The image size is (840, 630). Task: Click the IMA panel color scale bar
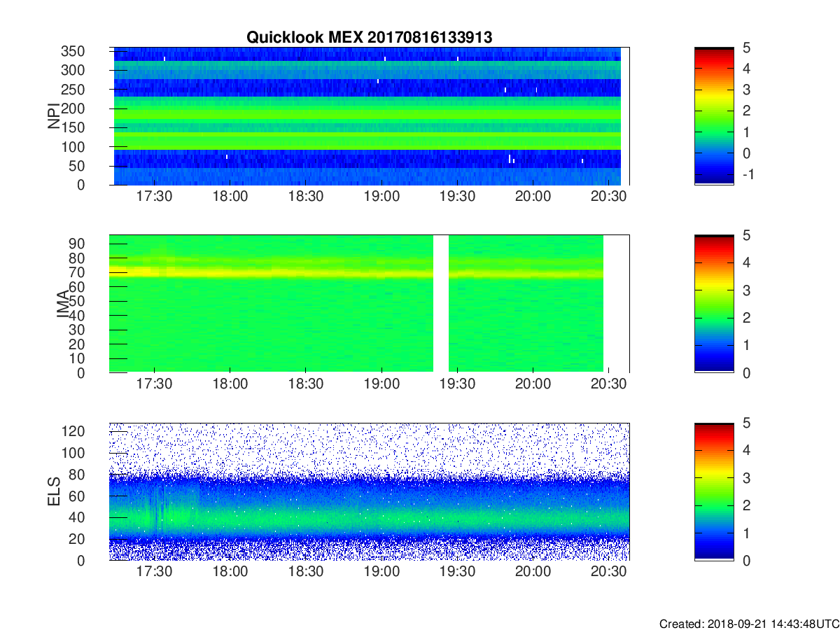tap(714, 304)
